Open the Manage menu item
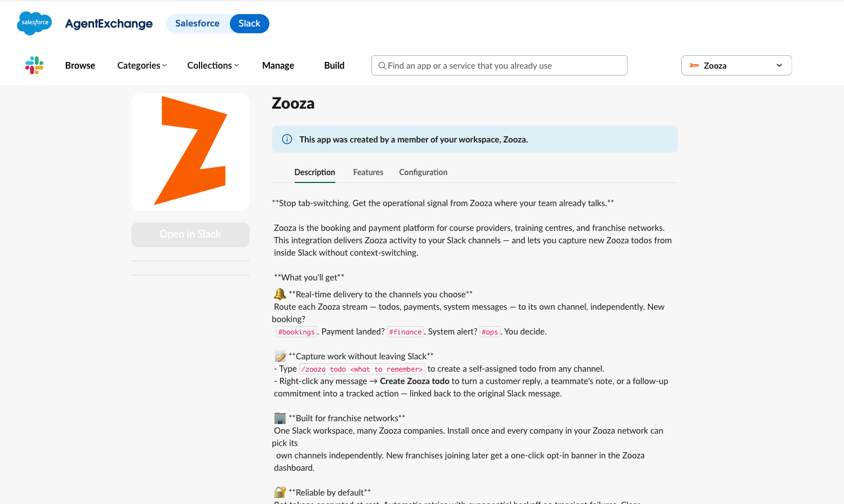Viewport: 844px width, 504px height. 278,65
